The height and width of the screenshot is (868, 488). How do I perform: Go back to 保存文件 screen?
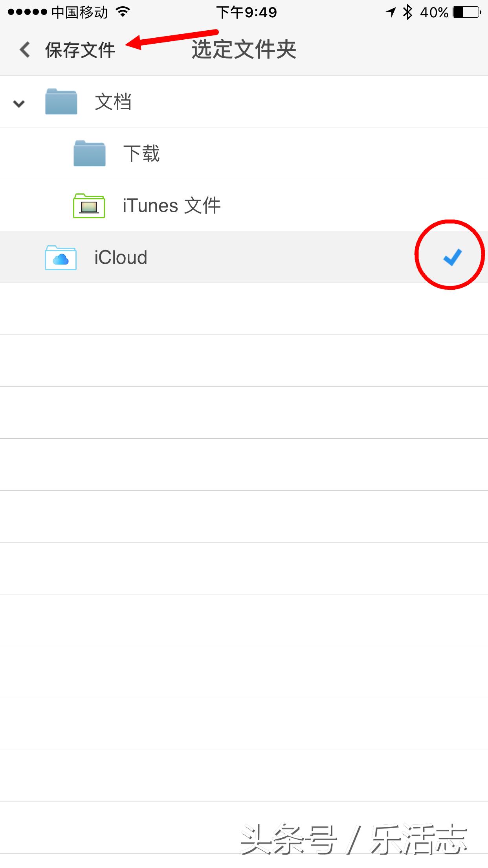pyautogui.click(x=80, y=50)
